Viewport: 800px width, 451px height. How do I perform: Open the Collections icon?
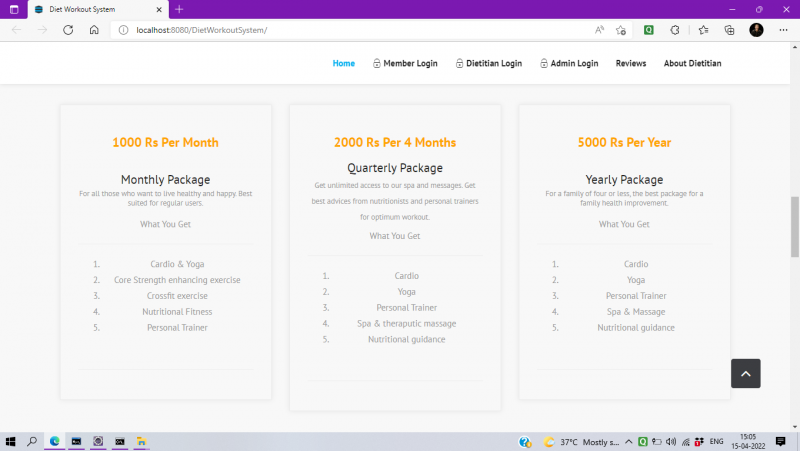click(x=730, y=30)
